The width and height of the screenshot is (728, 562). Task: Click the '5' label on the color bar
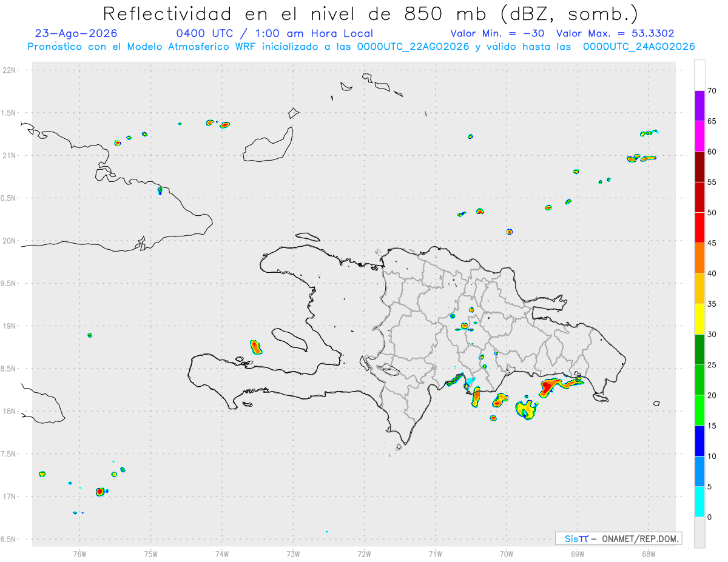click(710, 487)
